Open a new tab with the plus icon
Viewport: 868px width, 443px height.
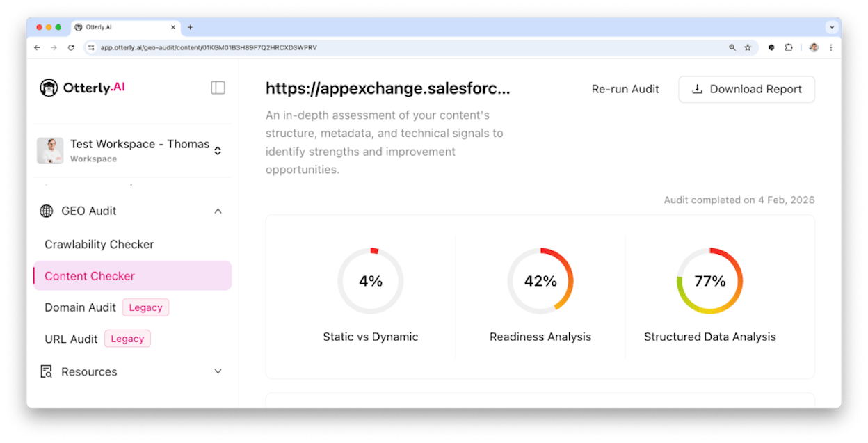(x=190, y=27)
